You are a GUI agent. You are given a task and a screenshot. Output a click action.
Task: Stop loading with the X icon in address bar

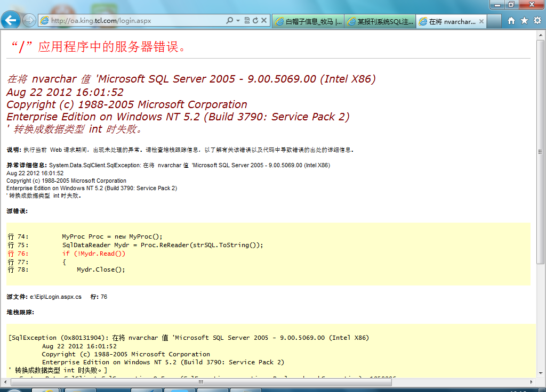click(264, 21)
